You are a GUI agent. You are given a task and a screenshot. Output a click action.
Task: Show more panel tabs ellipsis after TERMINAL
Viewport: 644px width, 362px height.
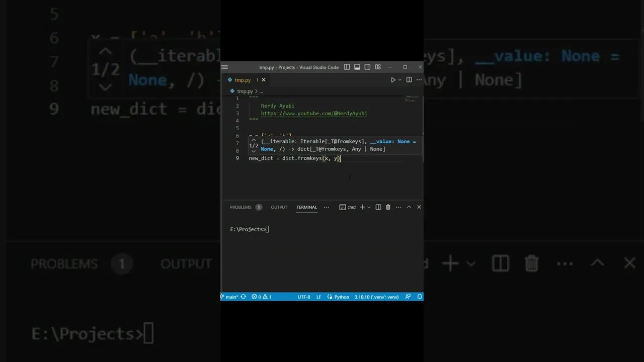click(327, 207)
